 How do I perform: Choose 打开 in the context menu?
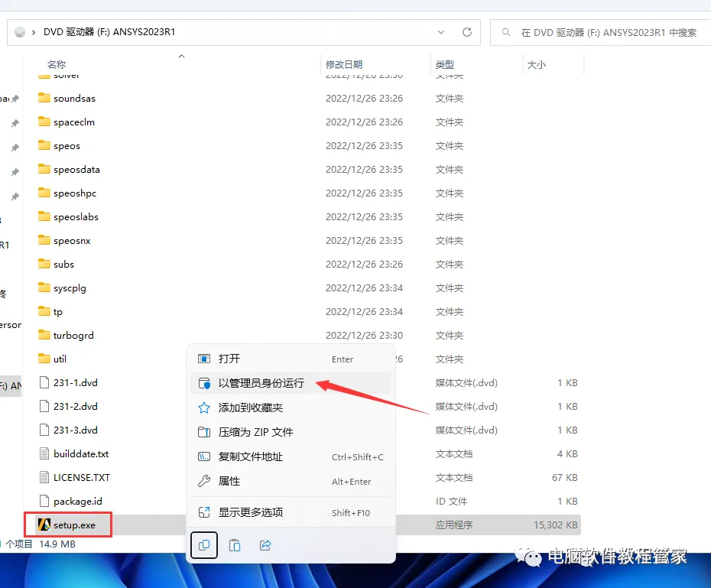click(291, 359)
